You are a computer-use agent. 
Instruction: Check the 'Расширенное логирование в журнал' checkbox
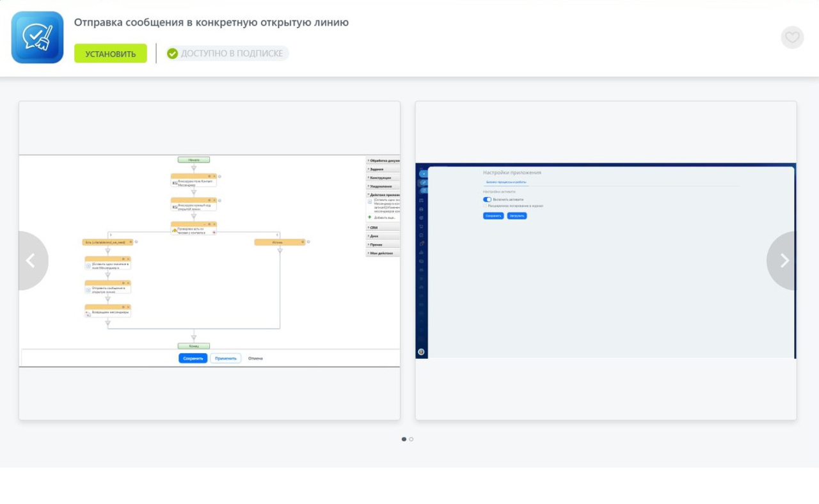pos(485,206)
